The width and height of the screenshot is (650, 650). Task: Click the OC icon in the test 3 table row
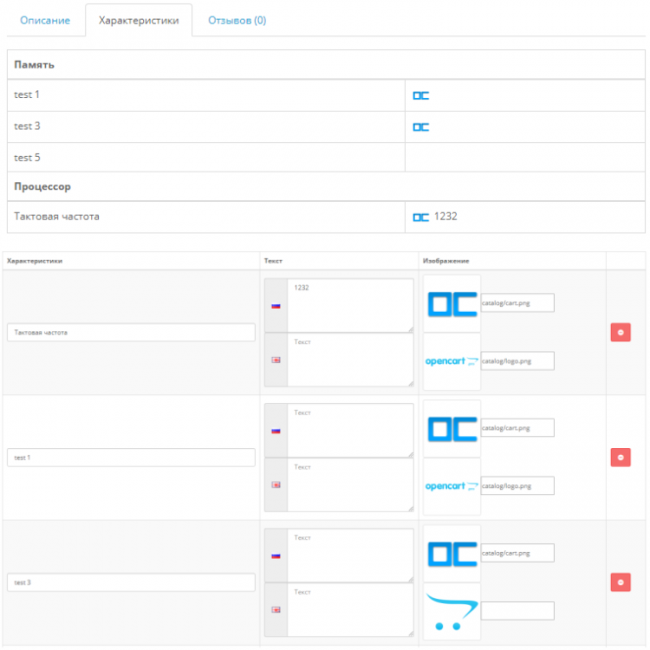[x=421, y=127]
